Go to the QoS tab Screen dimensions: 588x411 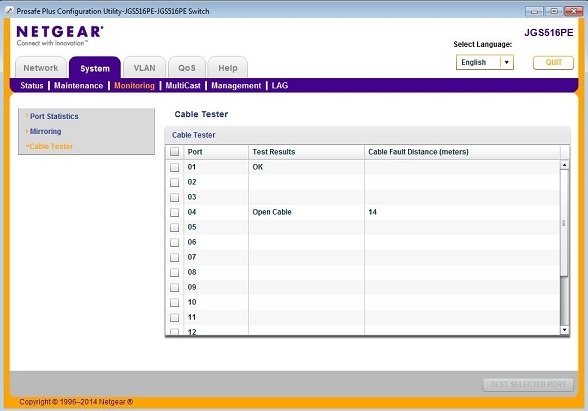187,68
